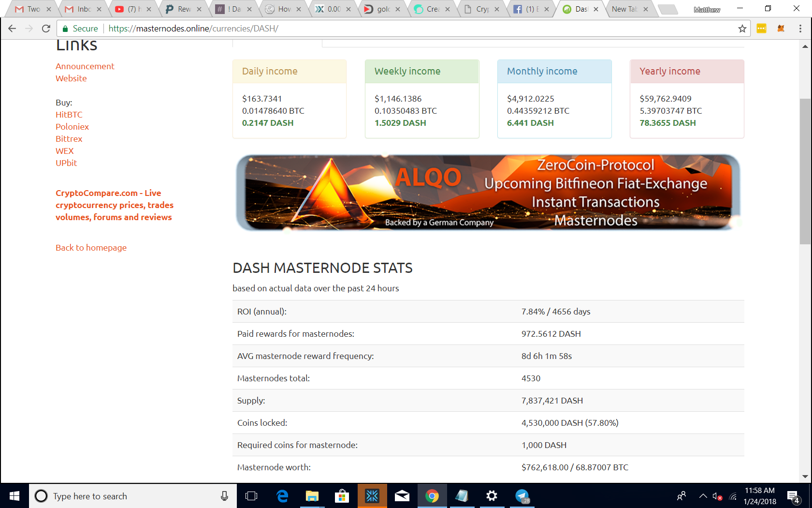Click the Matthew profile button
The width and height of the screenshot is (812, 508).
point(707,9)
